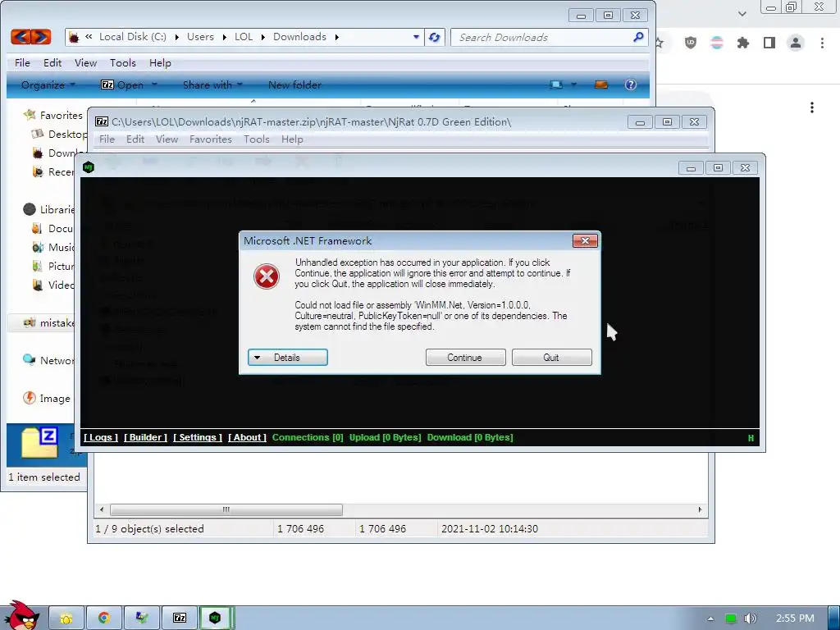Toggle Chrome side panel icon
Screen dimensions: 840x630
click(x=769, y=43)
